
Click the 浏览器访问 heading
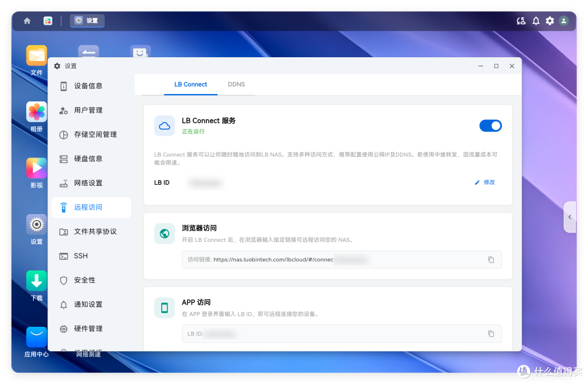tap(199, 228)
